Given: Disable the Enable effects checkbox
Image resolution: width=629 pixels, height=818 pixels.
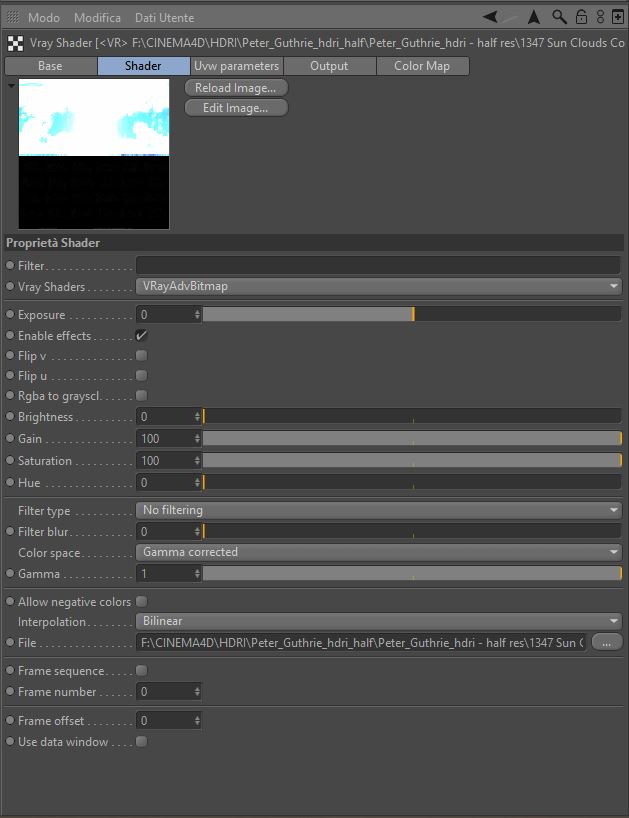Looking at the screenshot, I should coord(141,335).
